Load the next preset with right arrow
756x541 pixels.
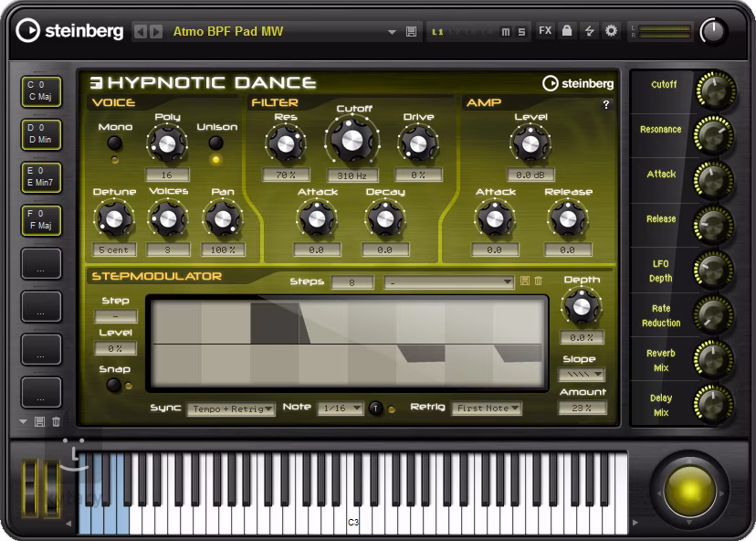154,31
